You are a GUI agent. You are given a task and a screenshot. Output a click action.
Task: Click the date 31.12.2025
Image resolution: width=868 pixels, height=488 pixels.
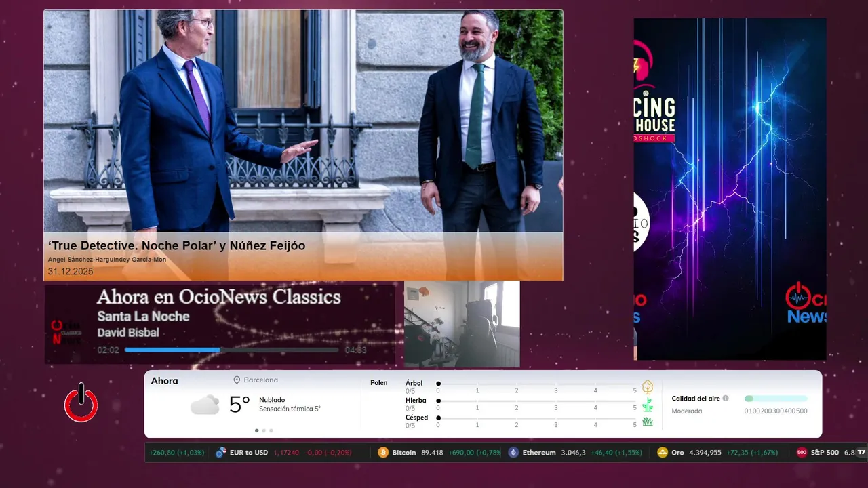coord(71,272)
